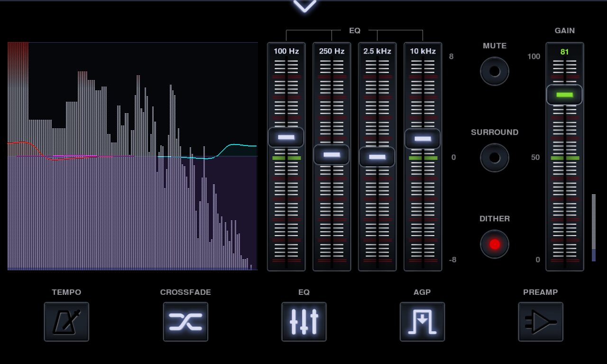Viewport: 607px width, 364px height.
Task: Open the Crossfade shuffle icon
Action: (x=185, y=322)
